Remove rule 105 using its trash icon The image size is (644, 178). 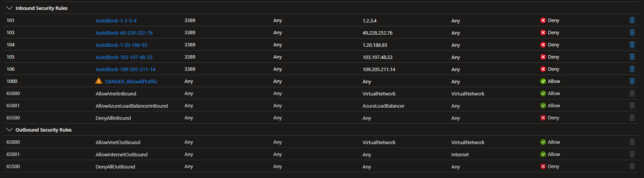pos(632,57)
